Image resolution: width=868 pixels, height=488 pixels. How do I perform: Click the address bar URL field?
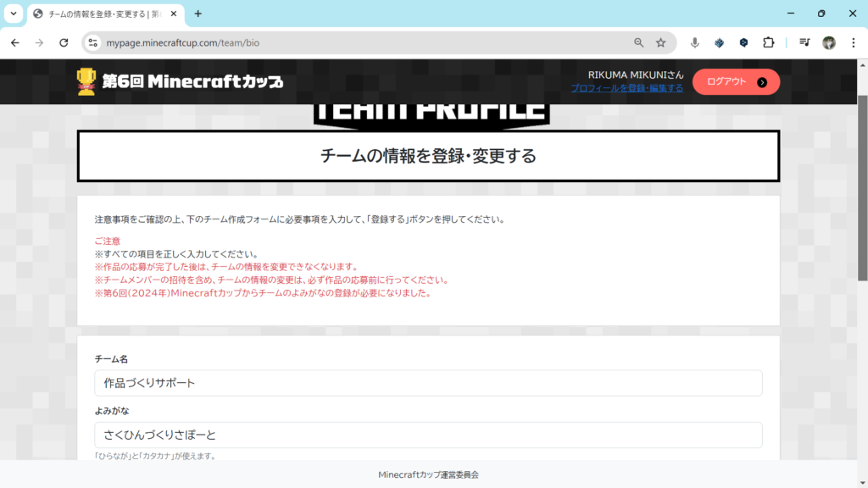365,42
